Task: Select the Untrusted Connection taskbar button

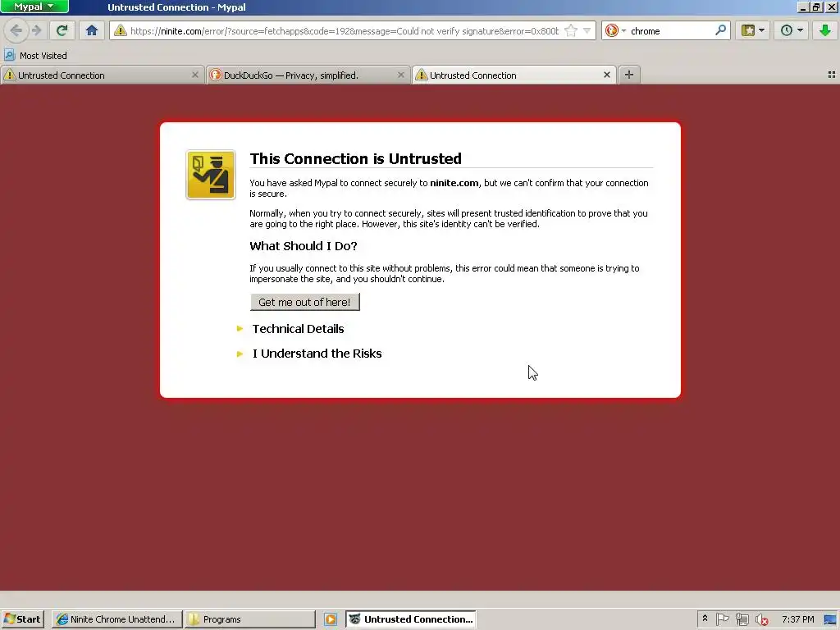Action: coord(411,619)
